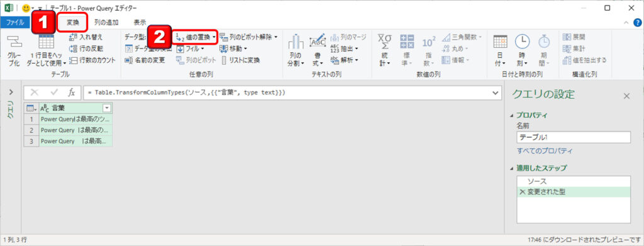Screen dimensions: 644x246
Task: Open table menu icon in grid corner
Action: point(31,108)
